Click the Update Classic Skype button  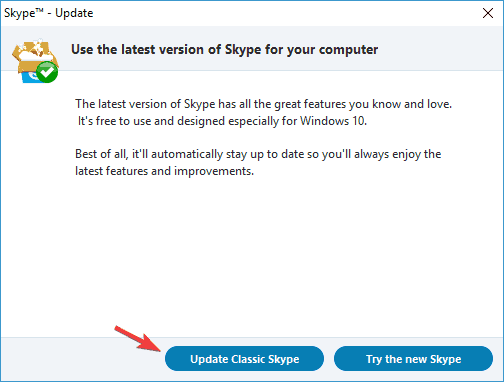tap(244, 359)
